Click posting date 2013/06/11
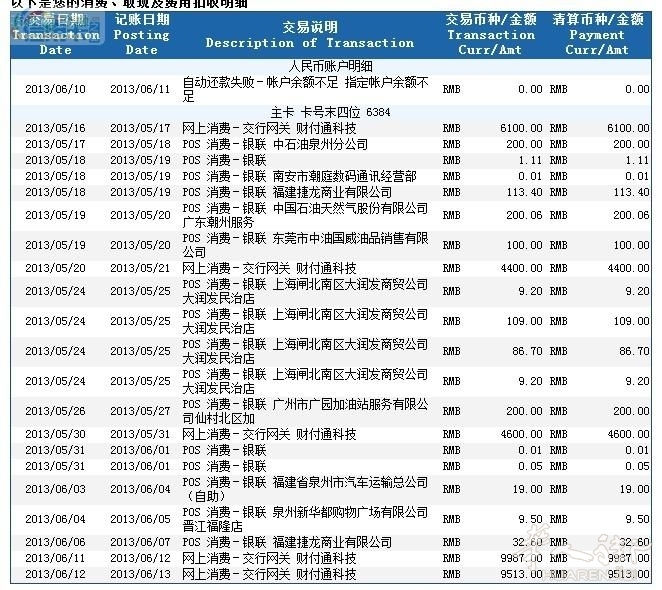 click(x=140, y=89)
